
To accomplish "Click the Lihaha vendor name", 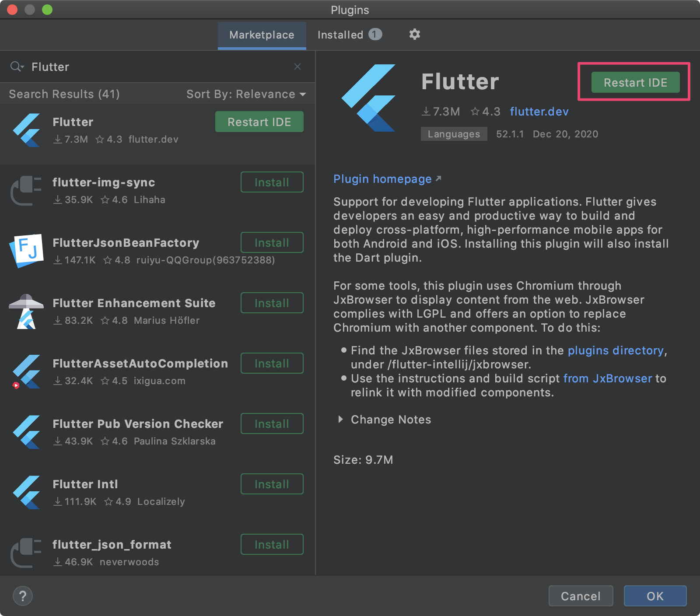I will [149, 199].
